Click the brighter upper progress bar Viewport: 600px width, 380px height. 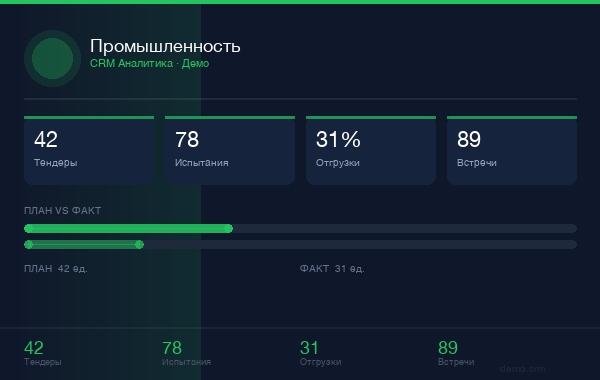(x=300, y=228)
